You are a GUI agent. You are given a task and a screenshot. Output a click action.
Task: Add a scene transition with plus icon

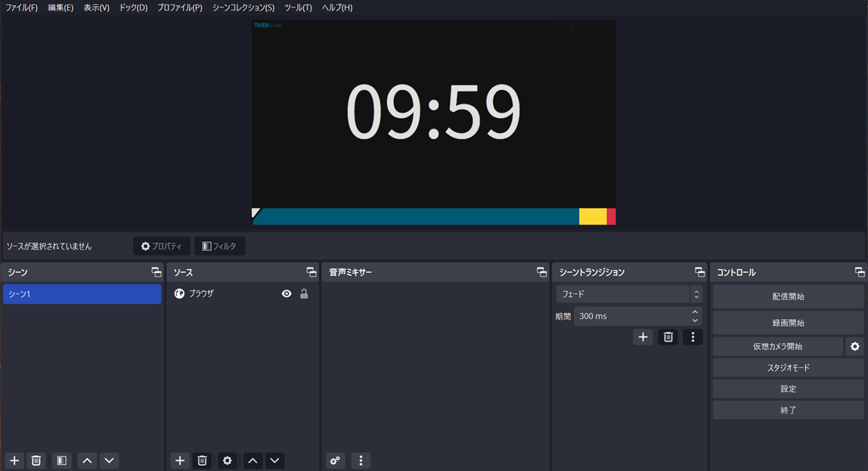click(643, 337)
